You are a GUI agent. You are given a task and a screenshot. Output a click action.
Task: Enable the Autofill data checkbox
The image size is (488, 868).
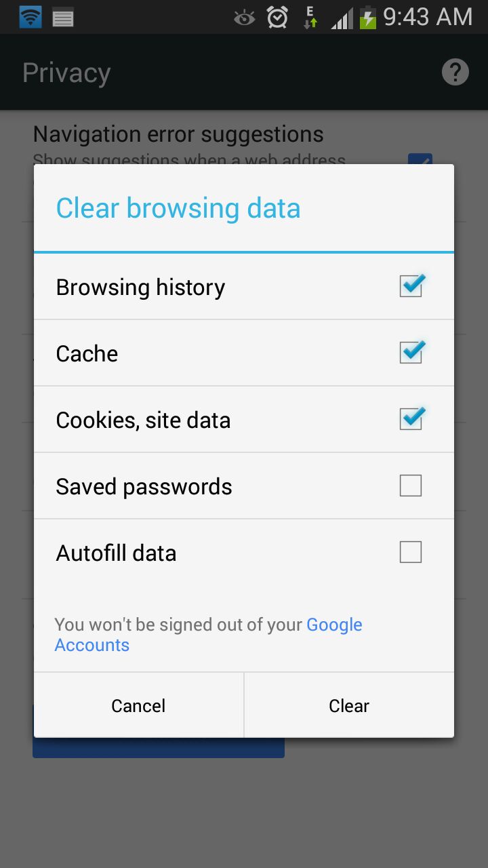[411, 552]
